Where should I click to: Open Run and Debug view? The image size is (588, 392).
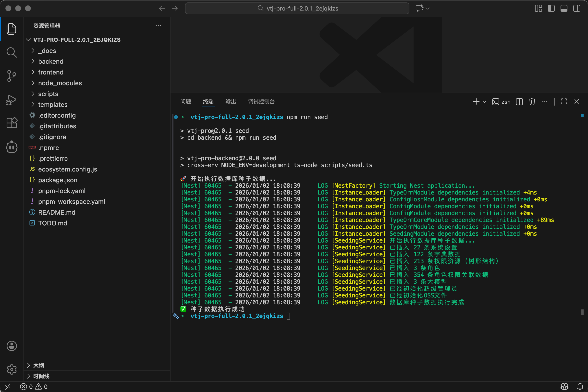pyautogui.click(x=12, y=100)
